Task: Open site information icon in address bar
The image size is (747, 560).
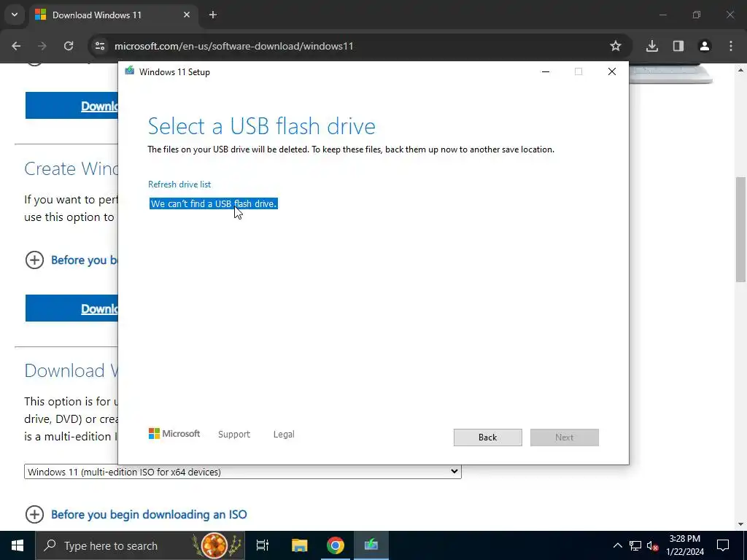Action: (x=100, y=46)
